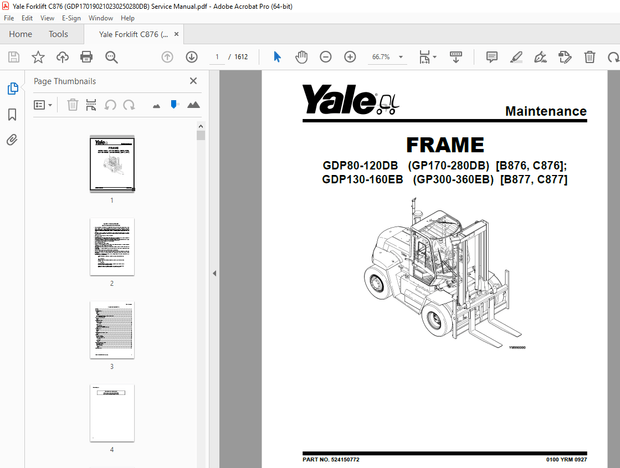The image size is (620, 468).
Task: Click the Save file icon
Action: [x=13, y=57]
